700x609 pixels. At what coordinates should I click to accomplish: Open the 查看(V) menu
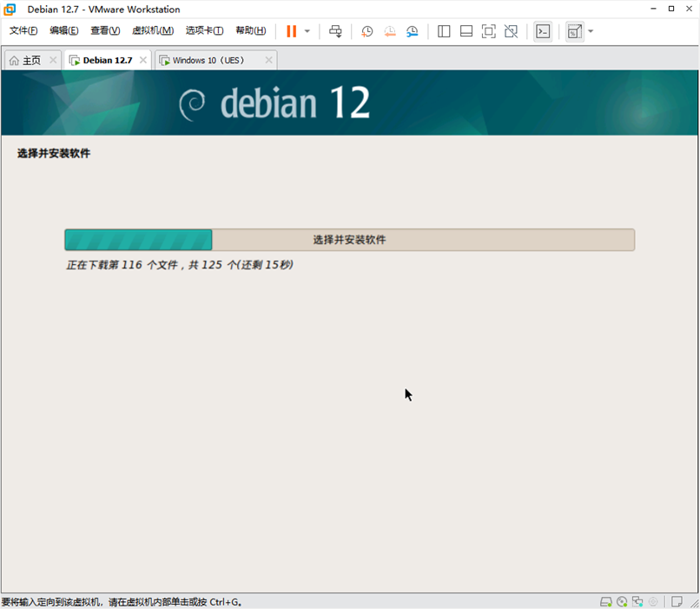click(x=105, y=30)
